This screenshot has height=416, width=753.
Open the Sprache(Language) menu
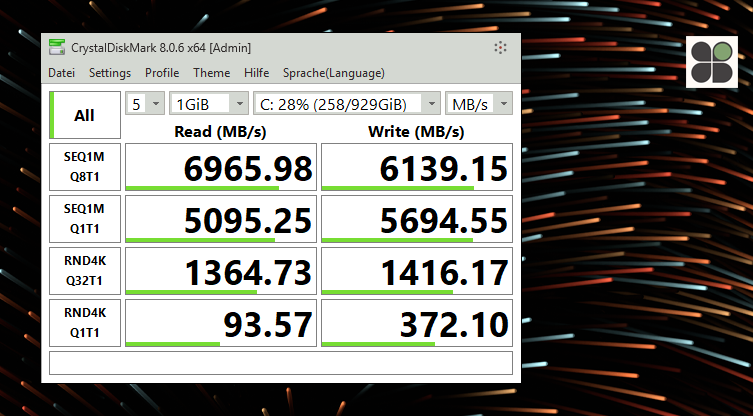pos(334,73)
